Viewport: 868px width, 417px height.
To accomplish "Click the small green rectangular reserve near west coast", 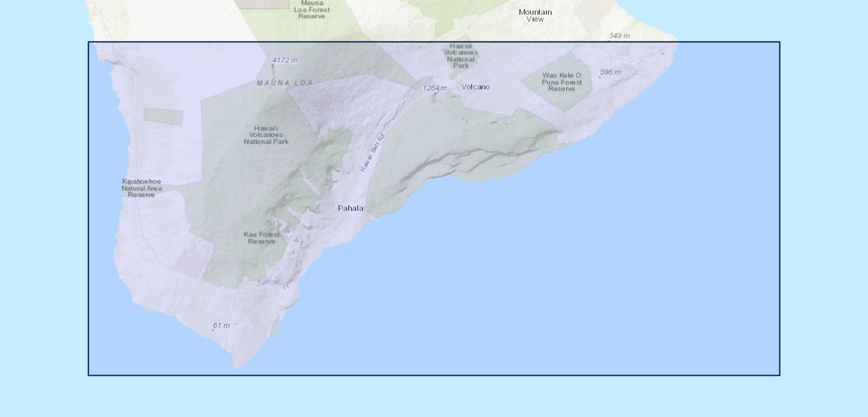I will (163, 117).
